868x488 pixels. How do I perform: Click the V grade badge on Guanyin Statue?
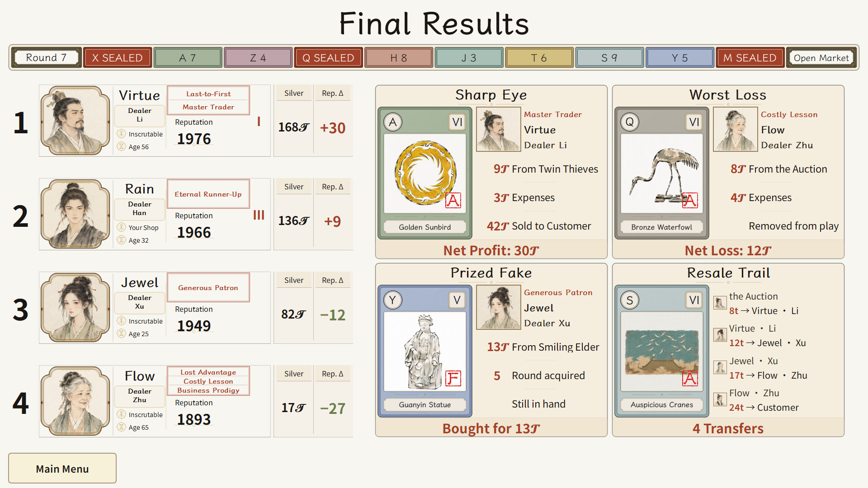(x=457, y=300)
